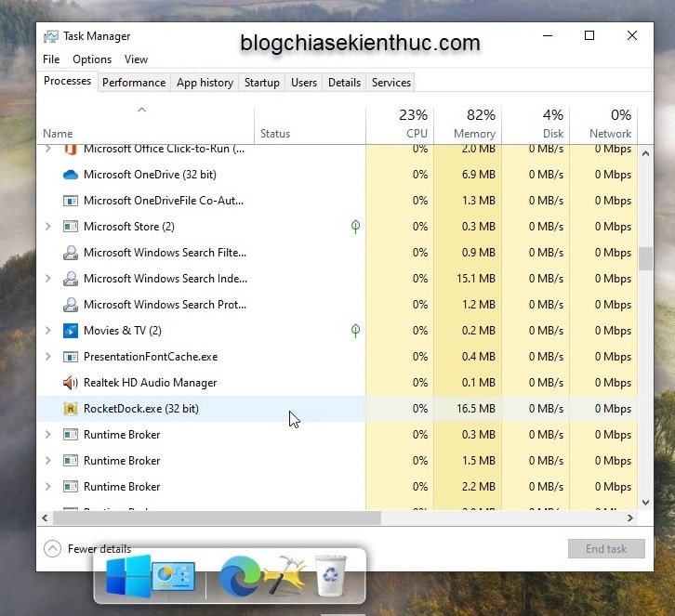Sort by the CPU column header
The width and height of the screenshot is (675, 616).
tap(400, 124)
